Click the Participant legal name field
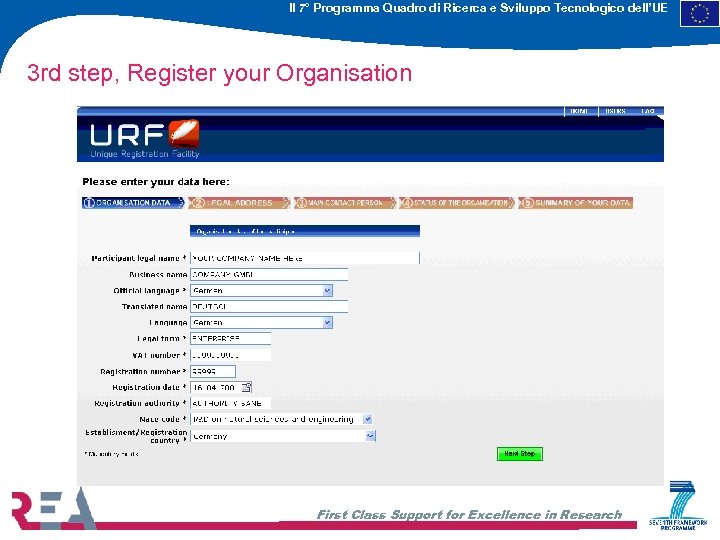Image resolution: width=720 pixels, height=540 pixels. pyautogui.click(x=304, y=258)
